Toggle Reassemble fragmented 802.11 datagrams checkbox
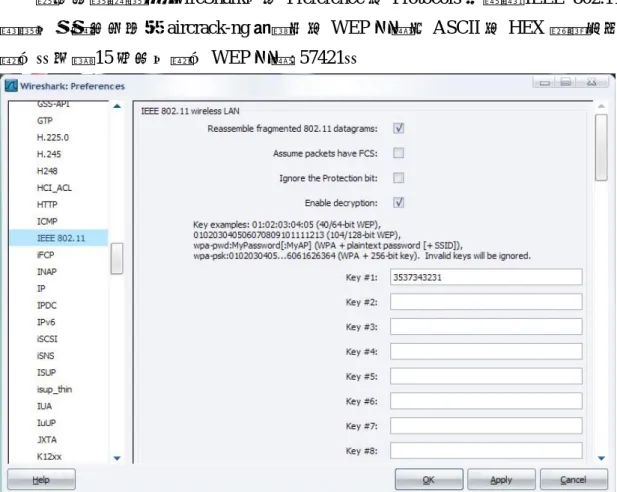This screenshot has width=617, height=492. pos(399,128)
